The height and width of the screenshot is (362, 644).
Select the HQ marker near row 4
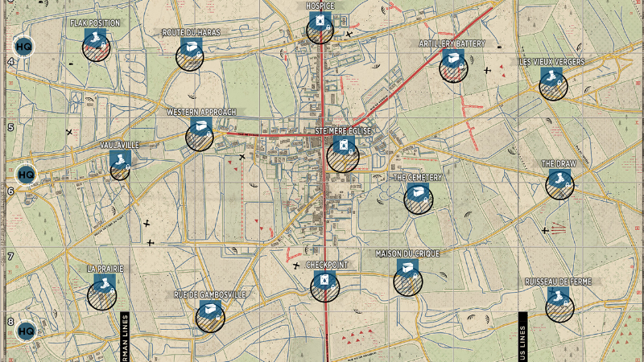click(24, 47)
